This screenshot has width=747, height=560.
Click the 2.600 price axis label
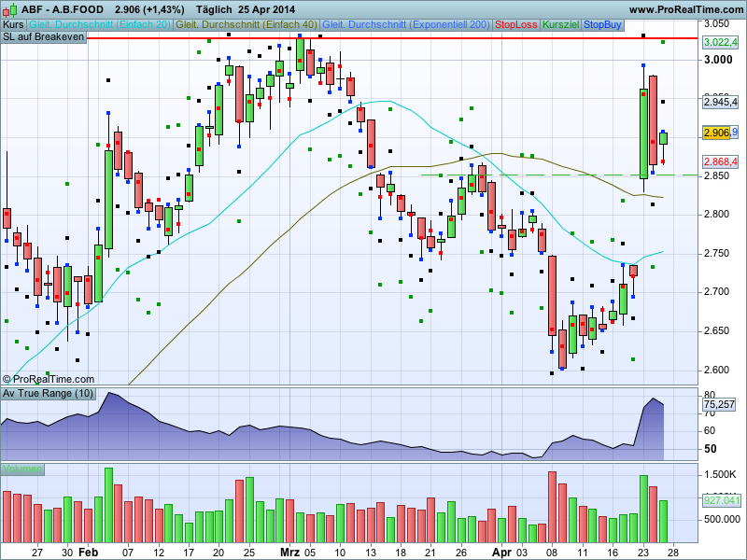point(717,370)
